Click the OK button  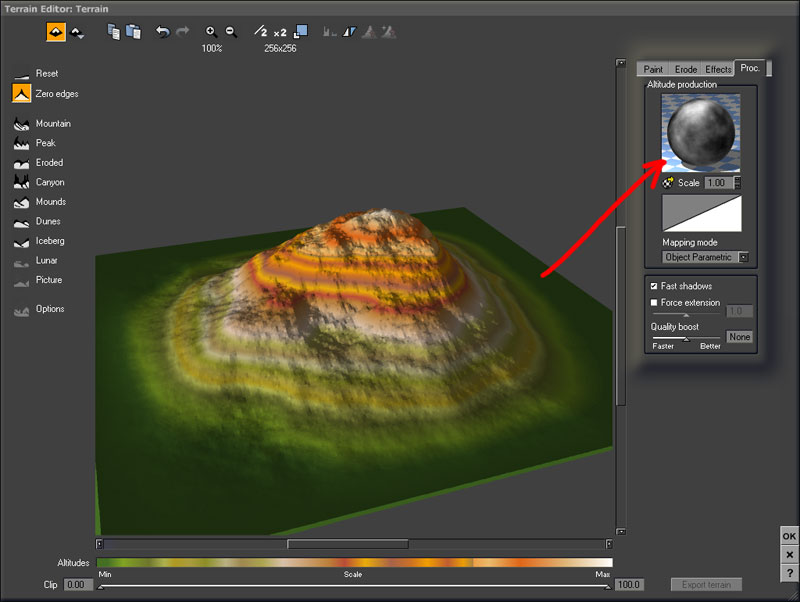point(789,536)
